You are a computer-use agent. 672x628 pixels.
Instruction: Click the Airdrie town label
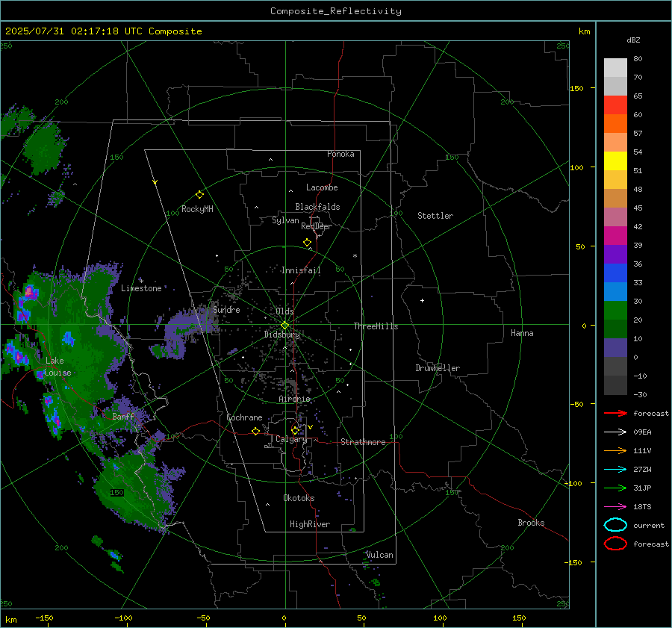[x=294, y=399]
